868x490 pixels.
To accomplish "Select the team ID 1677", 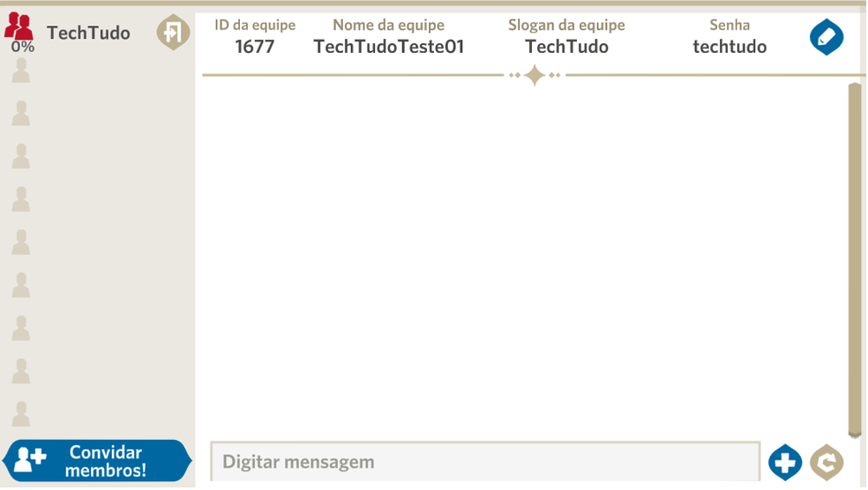I will point(255,47).
